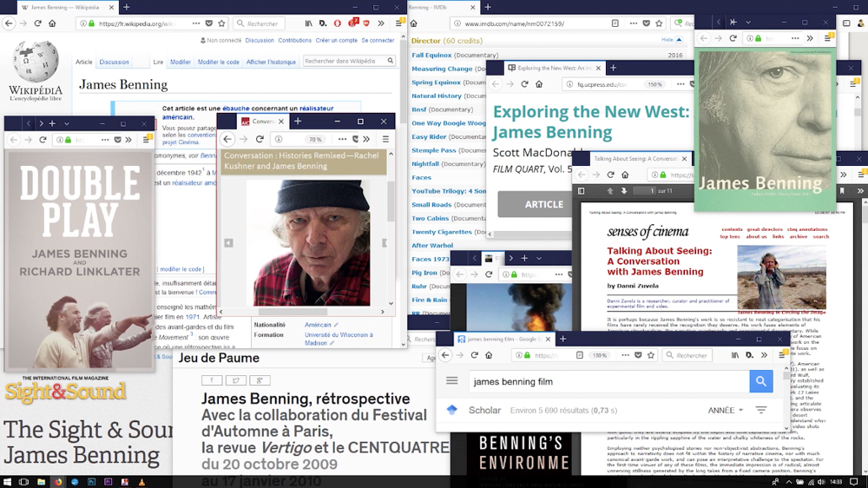
Task: Click the james benning film search field
Action: (609, 381)
